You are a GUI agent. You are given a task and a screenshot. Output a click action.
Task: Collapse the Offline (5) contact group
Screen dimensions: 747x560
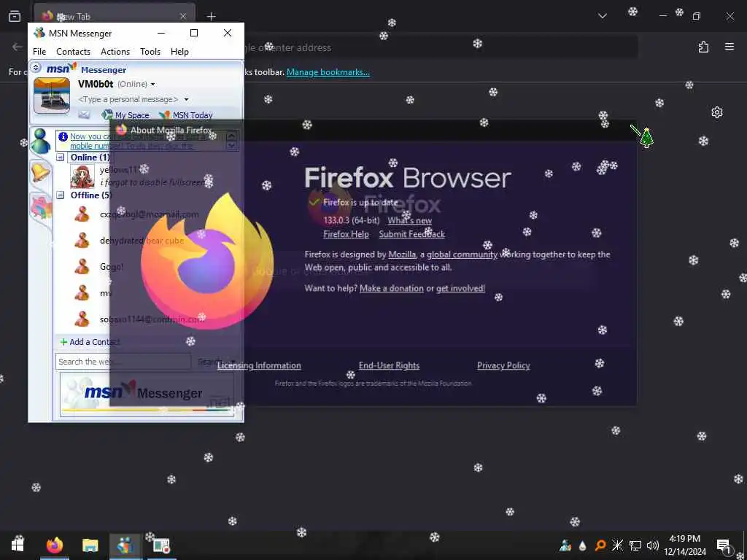(x=61, y=195)
